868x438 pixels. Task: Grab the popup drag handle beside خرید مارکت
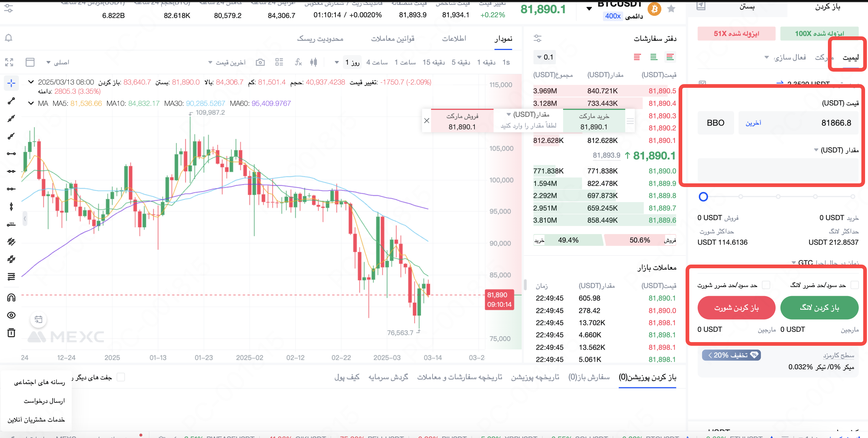(630, 121)
